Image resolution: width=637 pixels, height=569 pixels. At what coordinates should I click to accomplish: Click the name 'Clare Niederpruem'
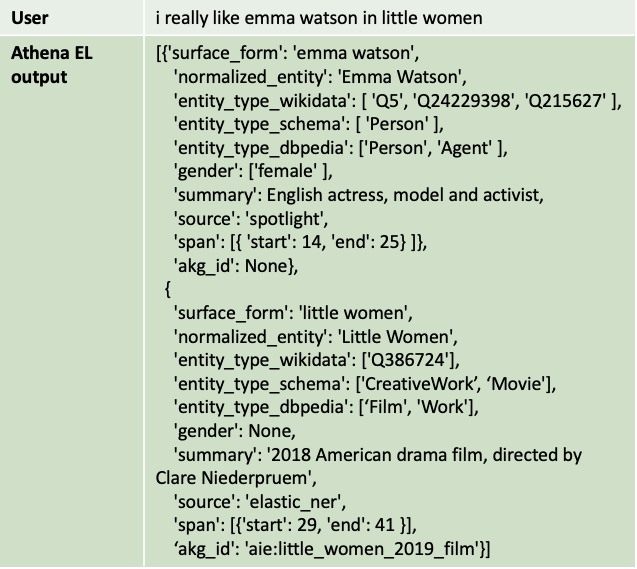[x=233, y=478]
